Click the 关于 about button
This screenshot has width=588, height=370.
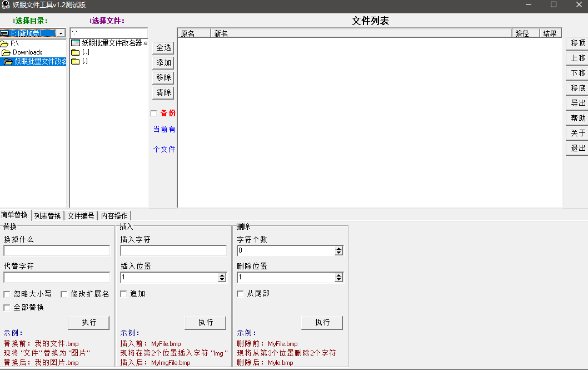coord(577,133)
